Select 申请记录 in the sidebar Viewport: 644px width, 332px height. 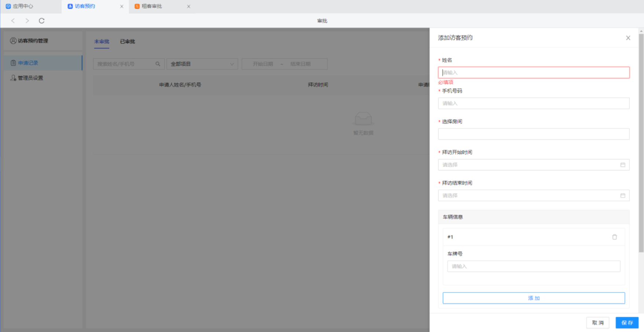click(x=28, y=63)
